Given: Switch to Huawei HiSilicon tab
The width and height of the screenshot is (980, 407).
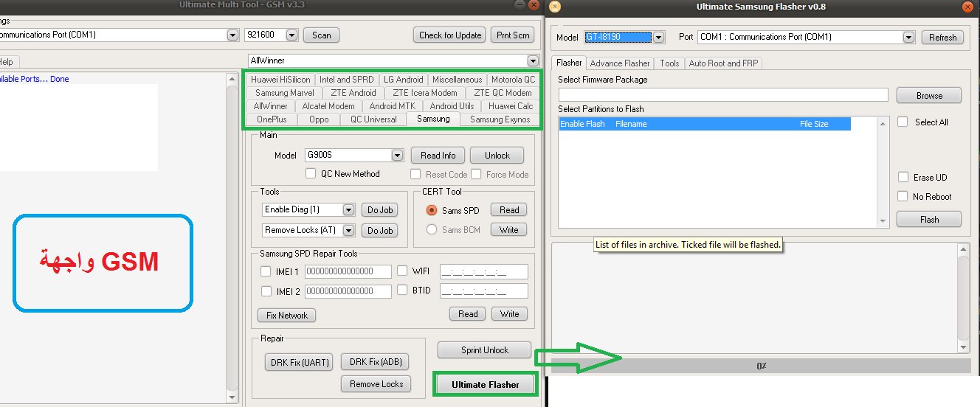Looking at the screenshot, I should [280, 80].
